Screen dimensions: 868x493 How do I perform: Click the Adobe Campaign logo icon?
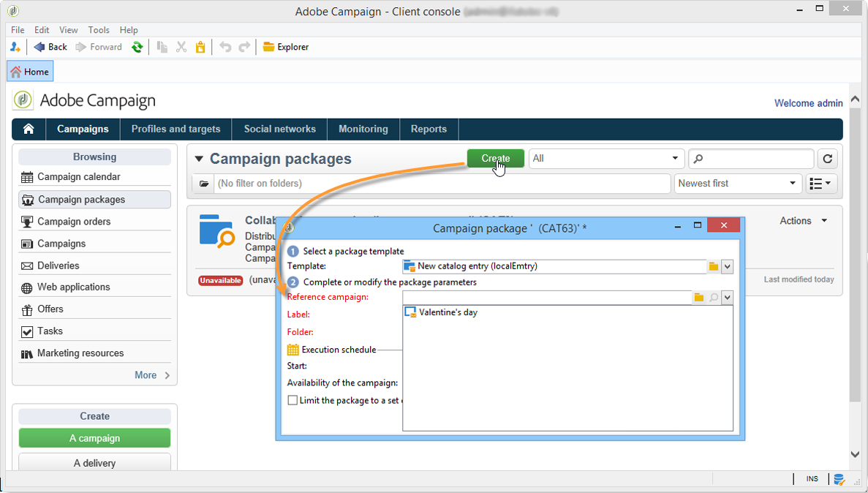23,100
